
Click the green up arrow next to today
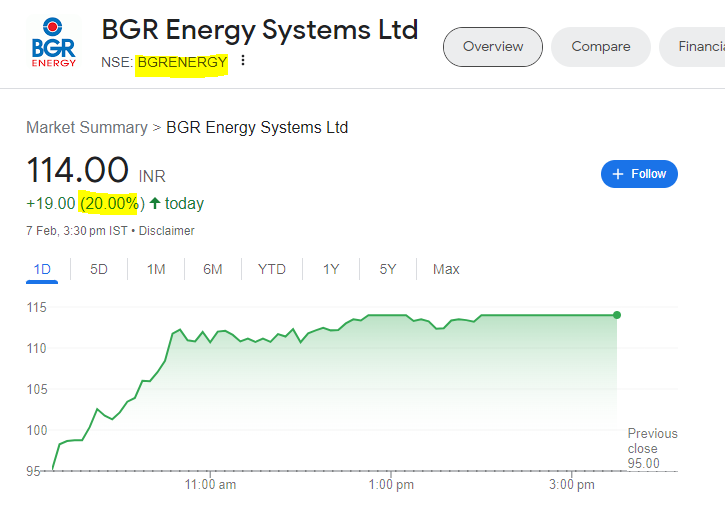coord(155,203)
